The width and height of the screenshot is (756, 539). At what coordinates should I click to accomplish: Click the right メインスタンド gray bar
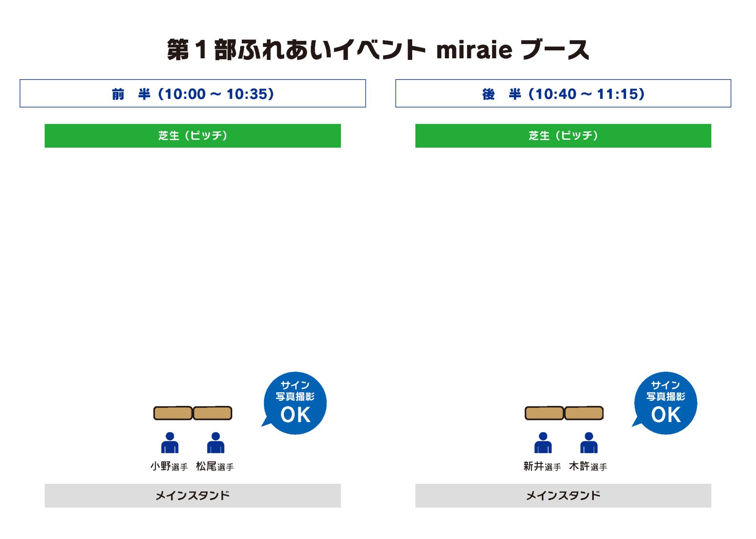coord(563,496)
